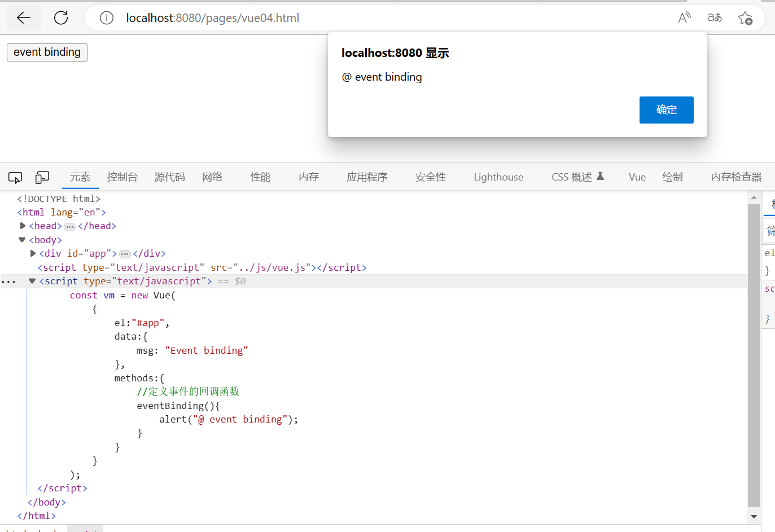Switch to the 元素 tab
The height and width of the screenshot is (532, 775).
(80, 177)
